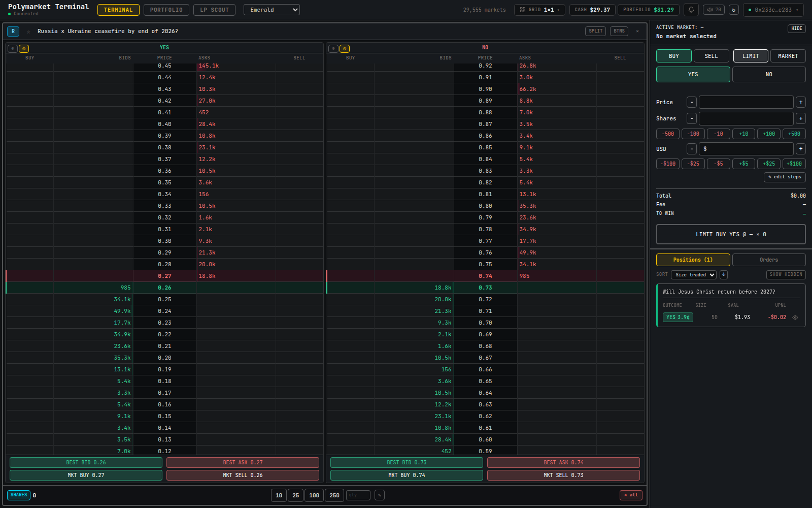
Task: Click the yellow gear icon above the YES orderbook
Action: (x=23, y=48)
